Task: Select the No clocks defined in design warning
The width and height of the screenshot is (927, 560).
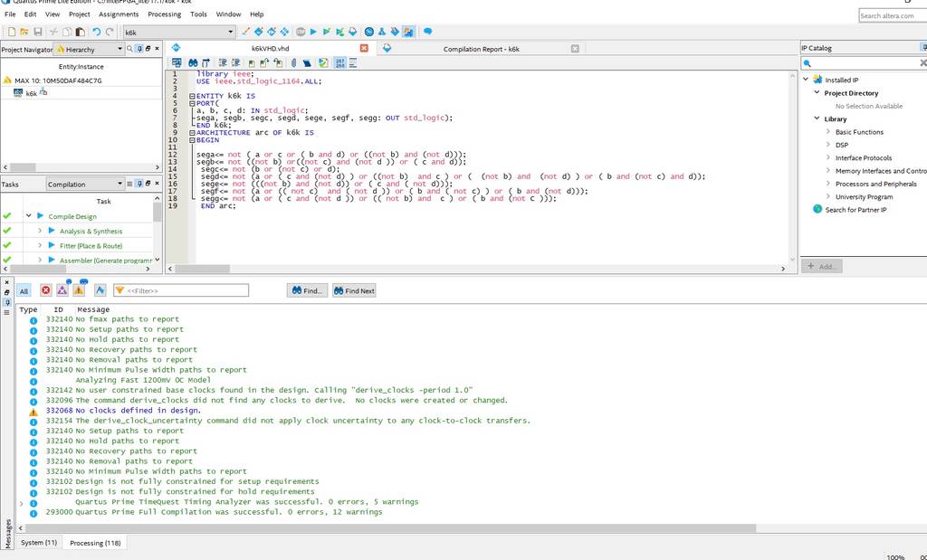Action: [139, 411]
